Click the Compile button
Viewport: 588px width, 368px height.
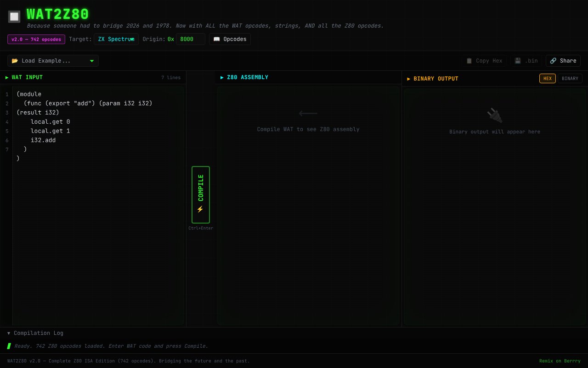click(201, 195)
